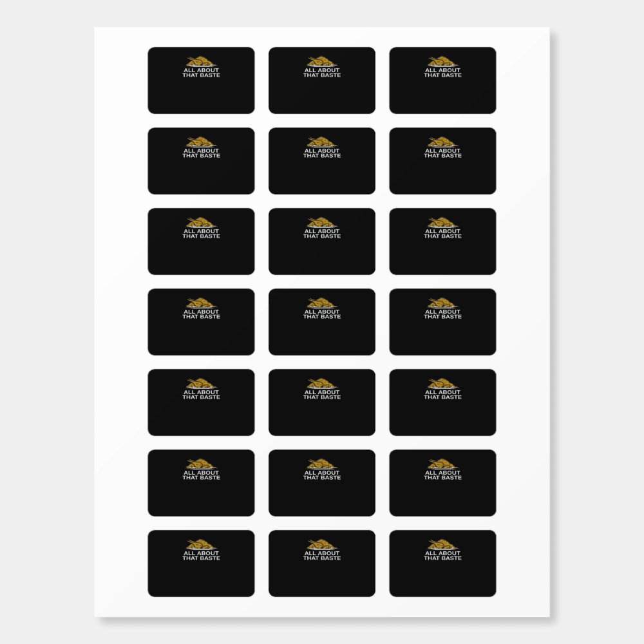Viewport: 644px width, 644px height.
Task: Click the fifth-row left sticker's black background
Action: (x=201, y=419)
